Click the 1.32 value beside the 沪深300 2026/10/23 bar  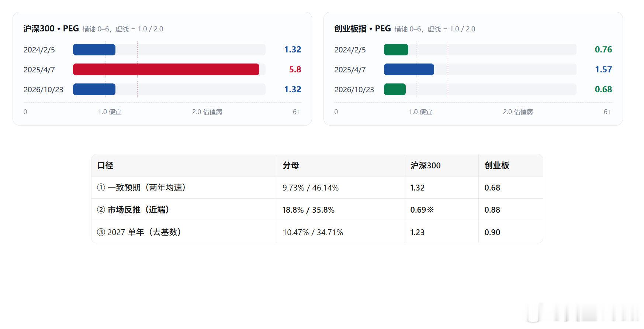292,89
